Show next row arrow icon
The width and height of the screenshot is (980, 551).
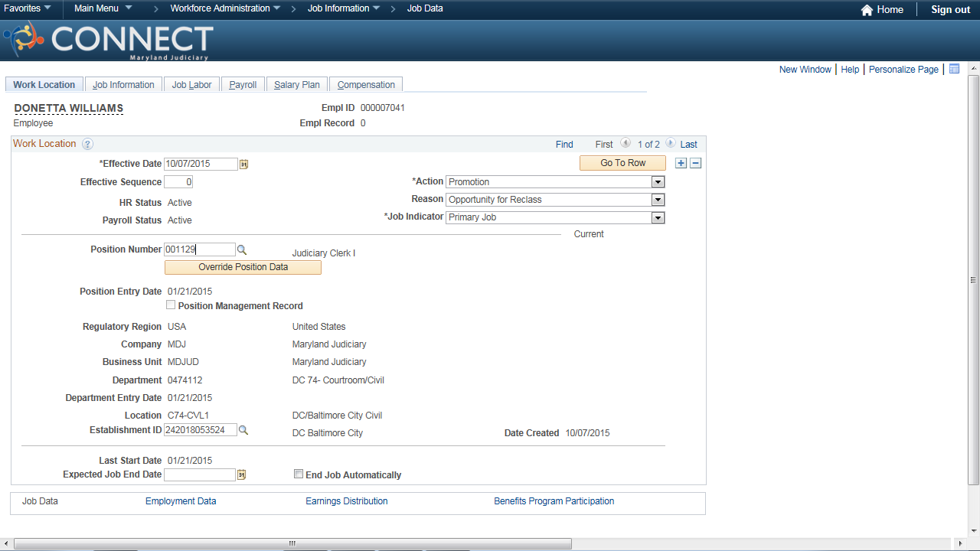click(670, 143)
